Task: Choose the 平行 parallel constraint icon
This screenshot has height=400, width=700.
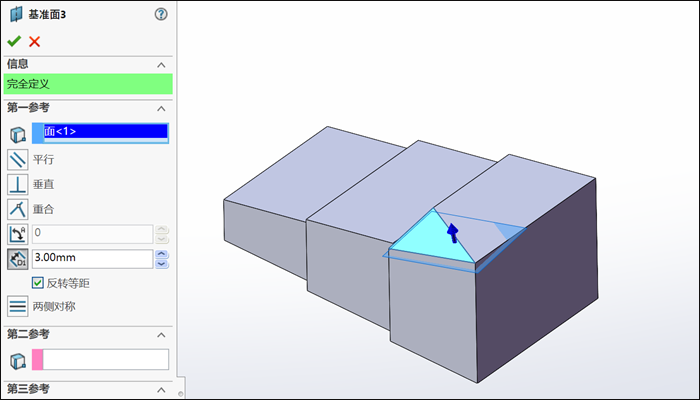Action: coord(18,159)
